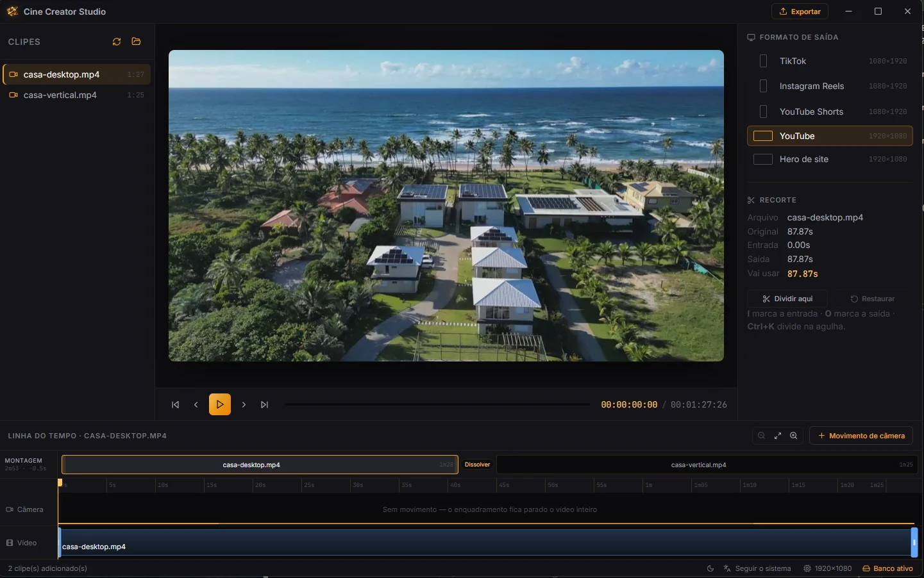Click the video preview image
924x578 pixels.
click(446, 206)
